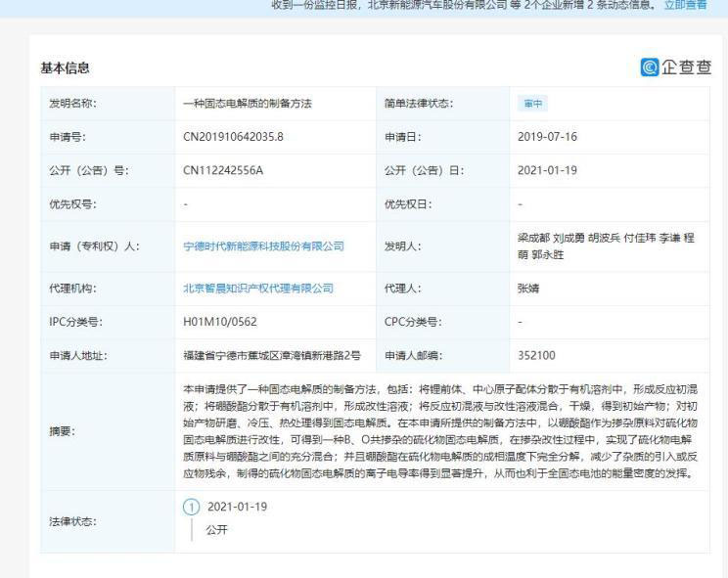Click the circled number 1 timeline marker
The image size is (728, 578).
(191, 507)
